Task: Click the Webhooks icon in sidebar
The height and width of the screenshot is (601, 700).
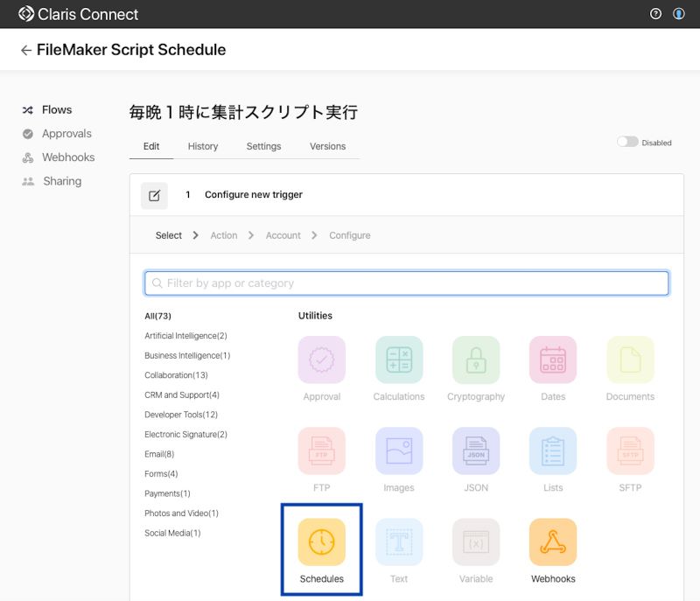Action: (28, 157)
